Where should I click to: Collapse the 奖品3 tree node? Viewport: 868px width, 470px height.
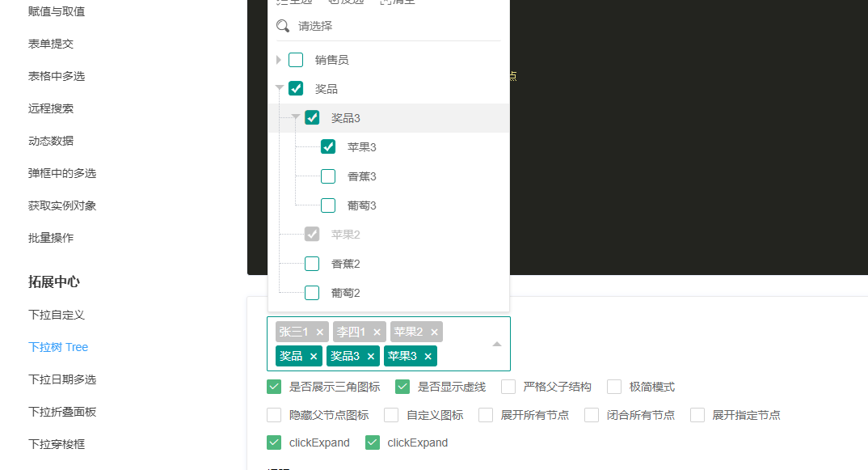tap(295, 117)
